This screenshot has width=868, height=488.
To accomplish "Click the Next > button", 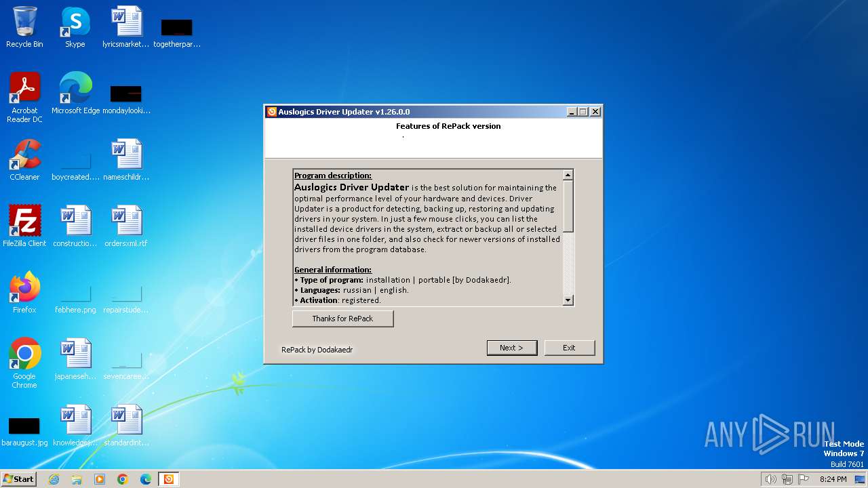I will [x=512, y=348].
